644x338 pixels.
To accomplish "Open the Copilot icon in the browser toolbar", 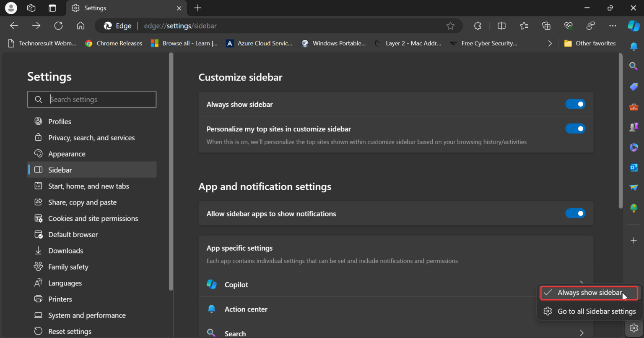I will point(634,26).
